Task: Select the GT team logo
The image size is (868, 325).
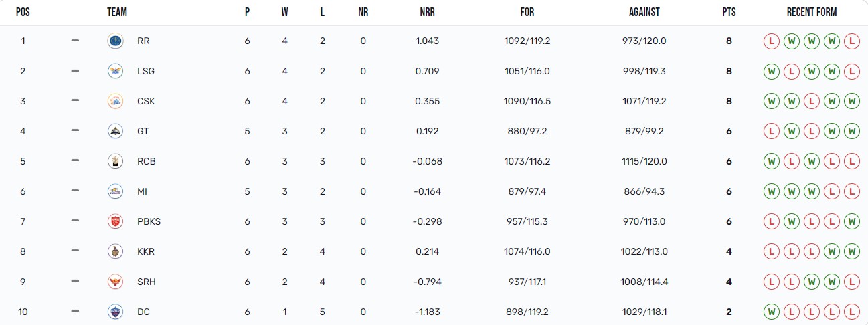Action: [115, 131]
